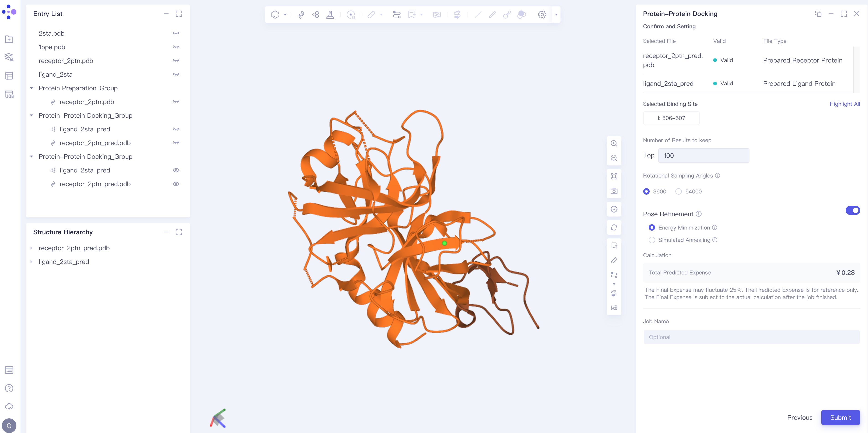
Task: Click the pick-center cursor icon in top toolbar
Action: coord(351,15)
